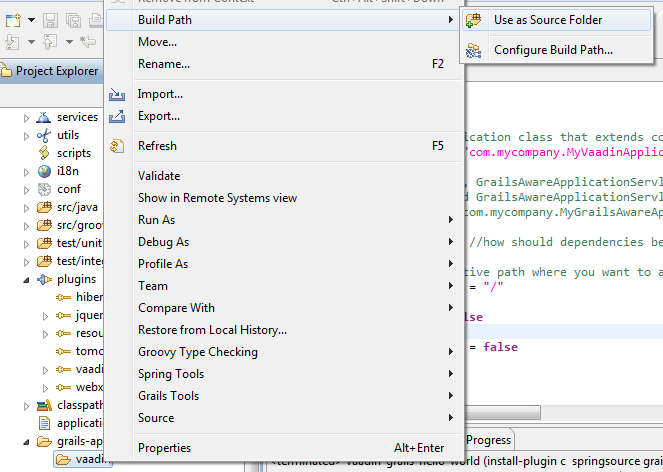663x472 pixels.
Task: Click 'false' value in the editor
Action: (501, 347)
